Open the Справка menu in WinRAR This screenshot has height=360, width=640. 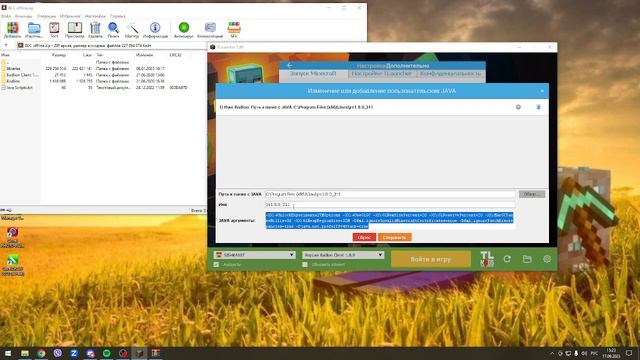[118, 16]
